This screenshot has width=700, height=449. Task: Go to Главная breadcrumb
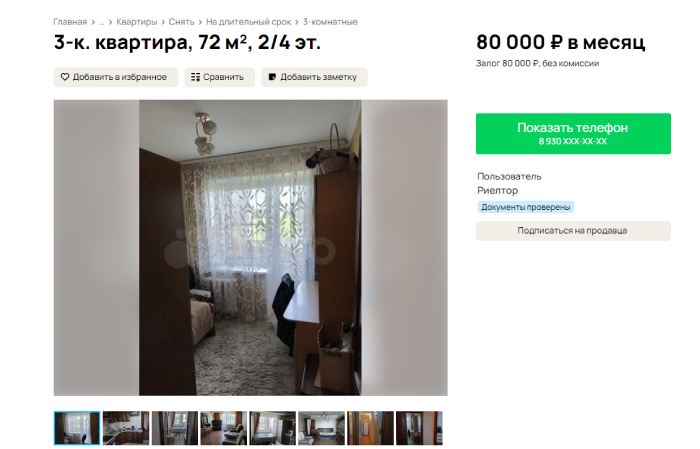70,21
